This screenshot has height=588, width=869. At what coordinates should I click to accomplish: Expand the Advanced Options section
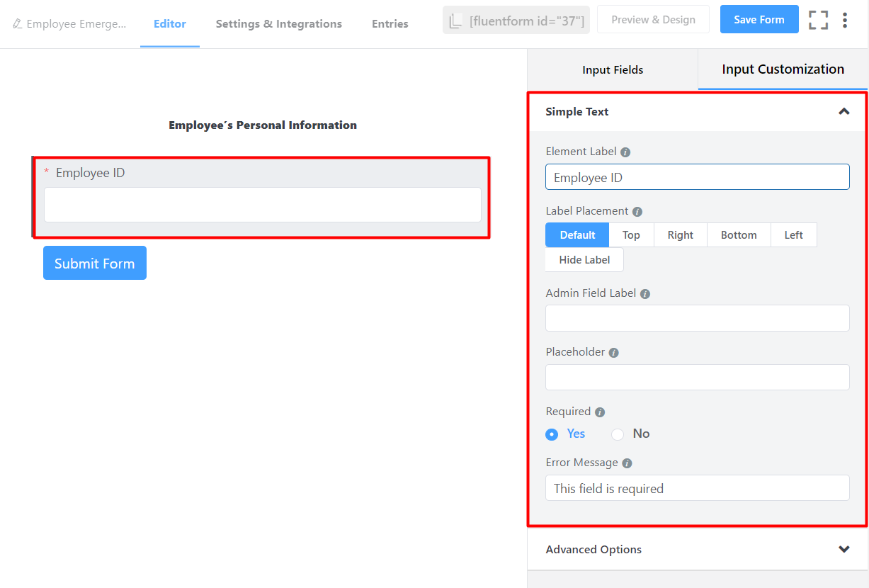pyautogui.click(x=844, y=549)
